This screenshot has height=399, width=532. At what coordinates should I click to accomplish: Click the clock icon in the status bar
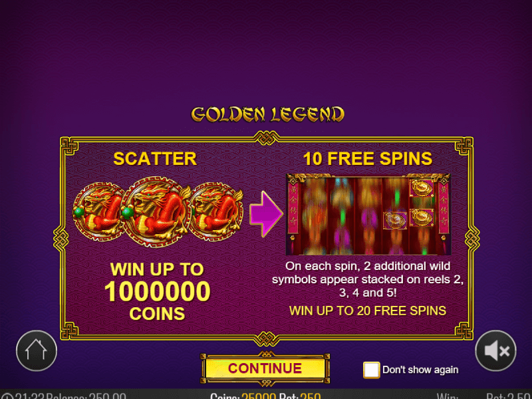coord(7,396)
